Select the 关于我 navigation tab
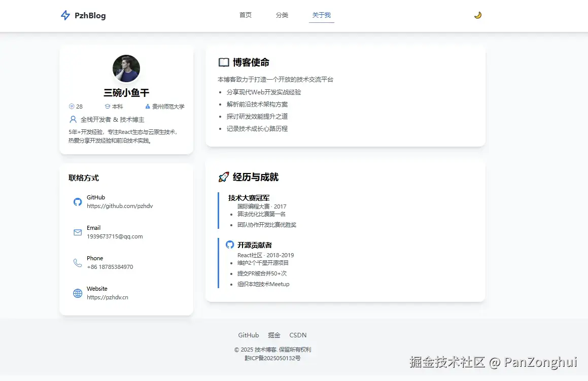This screenshot has height=381, width=588. coord(321,15)
